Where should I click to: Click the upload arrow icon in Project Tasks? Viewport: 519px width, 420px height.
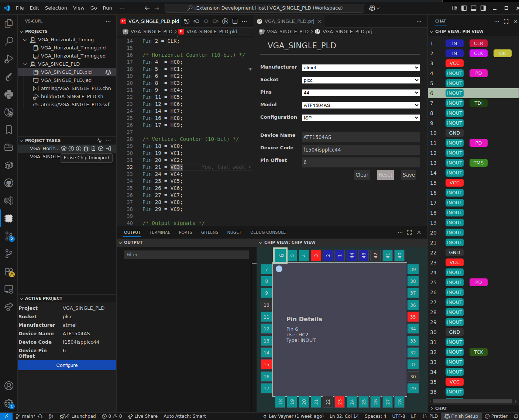coord(71,149)
